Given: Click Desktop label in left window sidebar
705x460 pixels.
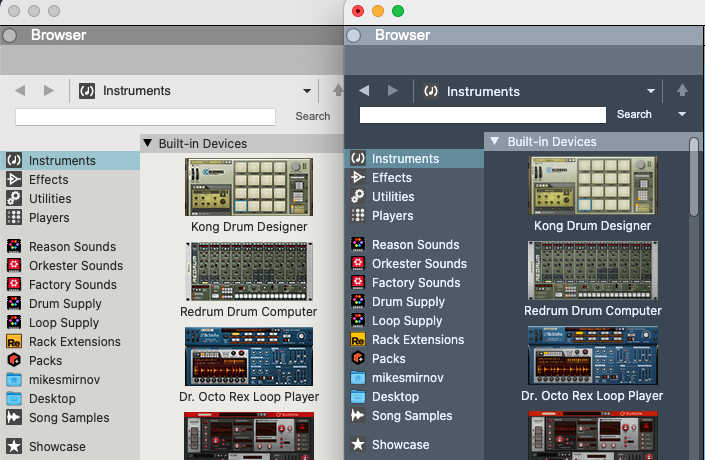Looking at the screenshot, I should coord(52,399).
